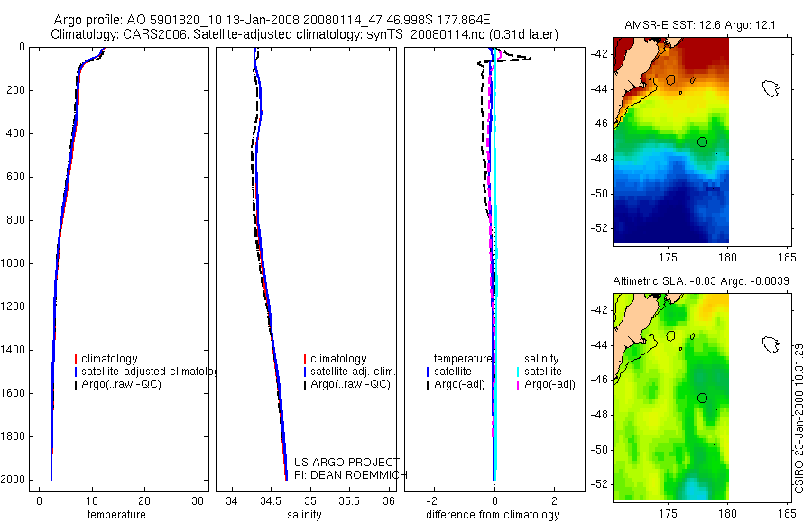Click the magenta salinity Argo(-adj) legend marker

[518, 384]
